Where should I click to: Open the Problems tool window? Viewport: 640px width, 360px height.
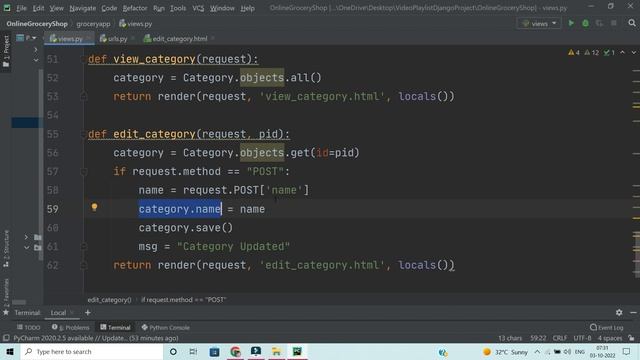click(x=71, y=327)
